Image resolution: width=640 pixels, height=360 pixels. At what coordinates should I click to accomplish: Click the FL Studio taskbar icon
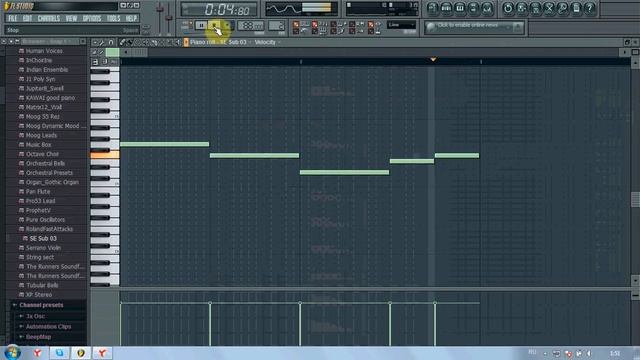coord(81,353)
